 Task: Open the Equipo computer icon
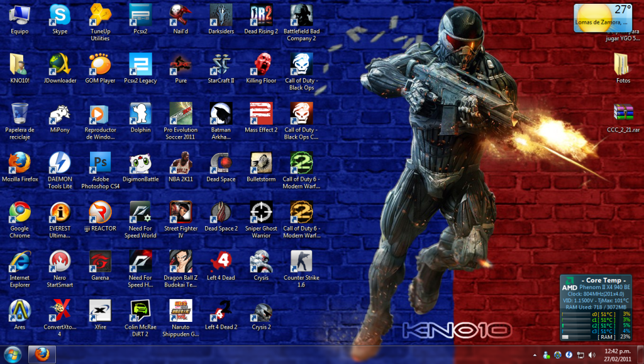pos(19,20)
